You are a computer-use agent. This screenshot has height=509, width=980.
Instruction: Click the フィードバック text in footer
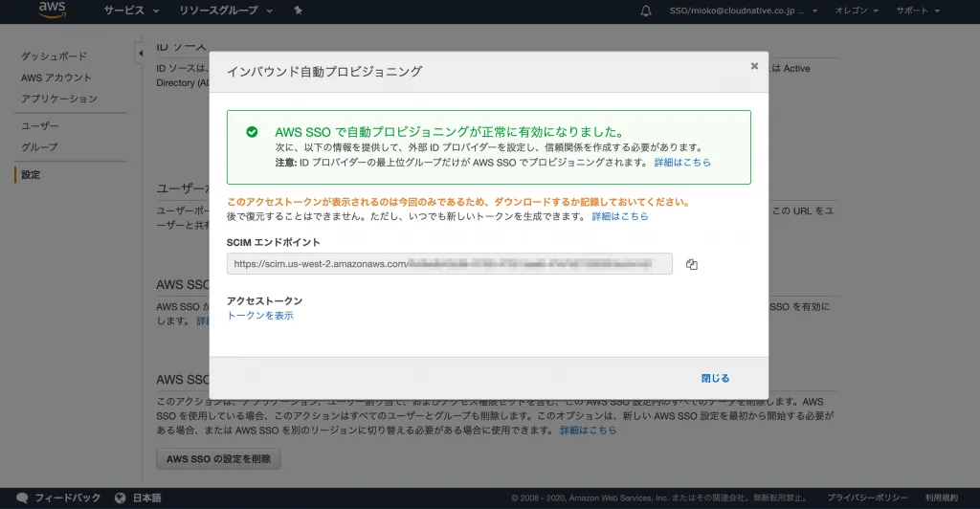68,498
